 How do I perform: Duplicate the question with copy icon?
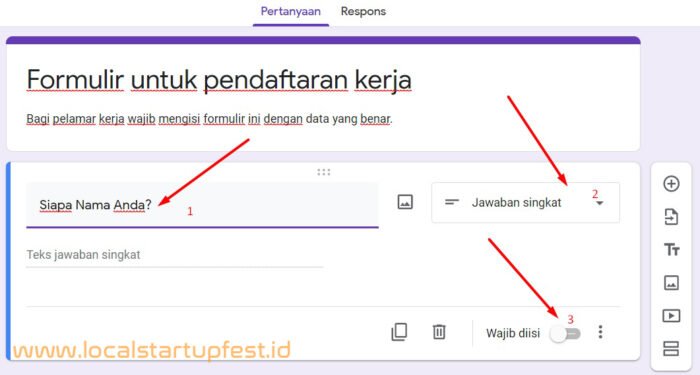pos(399,332)
